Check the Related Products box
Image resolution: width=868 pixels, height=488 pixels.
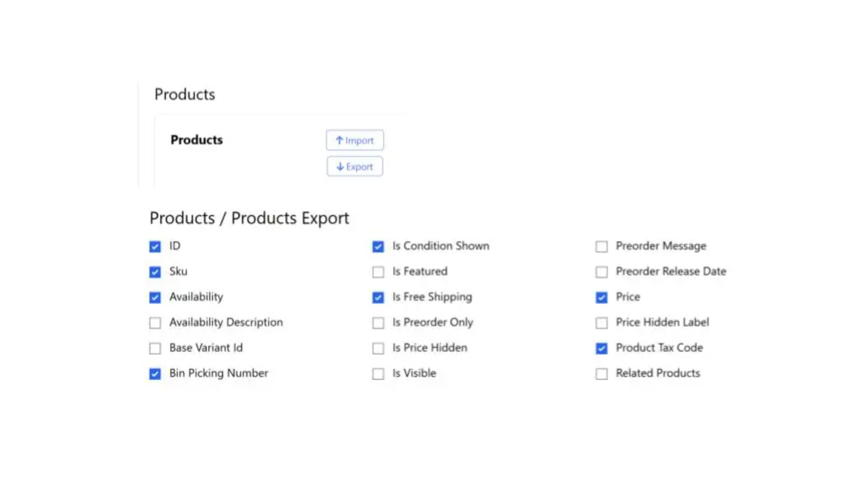[601, 373]
